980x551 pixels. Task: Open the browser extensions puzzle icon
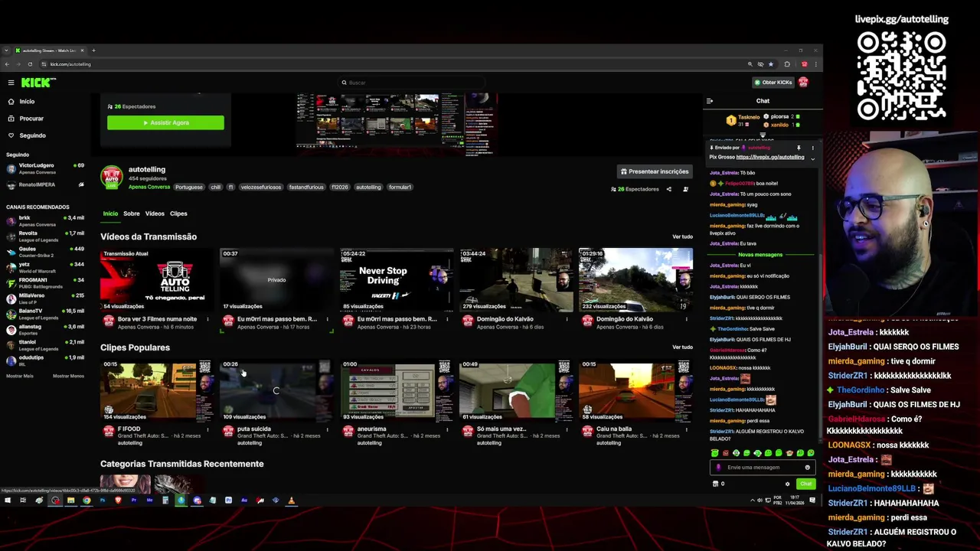coord(787,64)
